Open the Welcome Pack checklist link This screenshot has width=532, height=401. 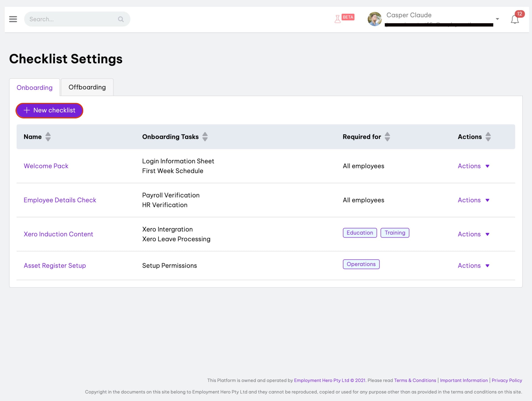(x=46, y=166)
